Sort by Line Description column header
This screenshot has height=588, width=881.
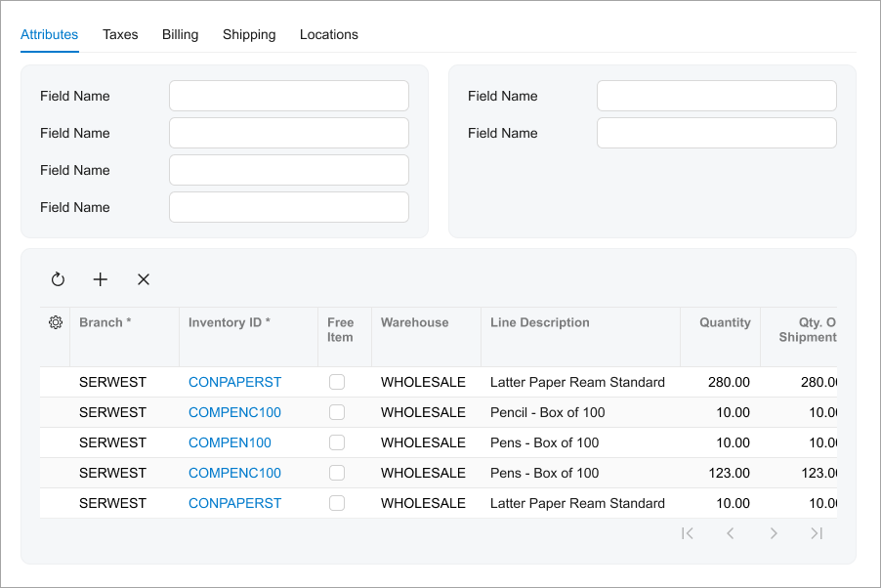[x=540, y=322]
